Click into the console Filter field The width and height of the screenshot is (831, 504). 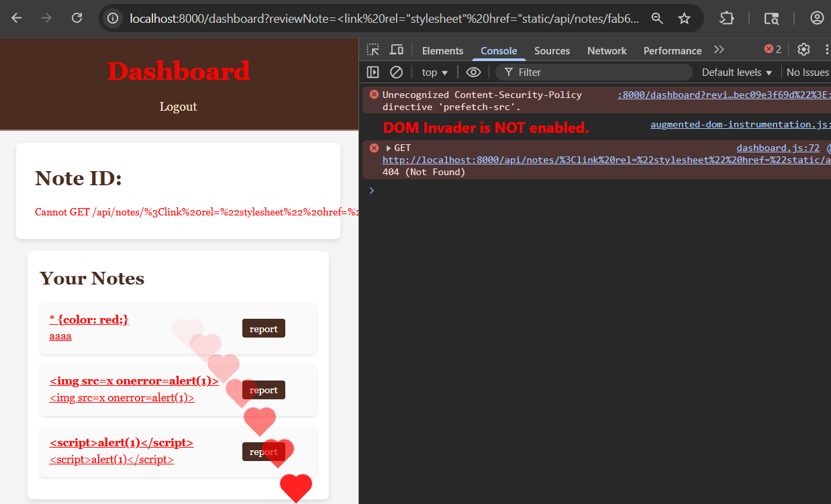click(597, 72)
